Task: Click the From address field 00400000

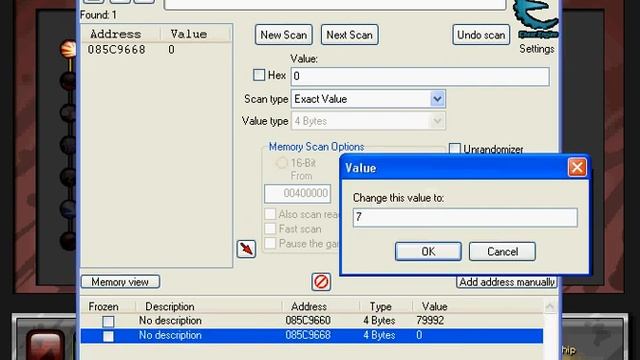Action: pyautogui.click(x=298, y=193)
